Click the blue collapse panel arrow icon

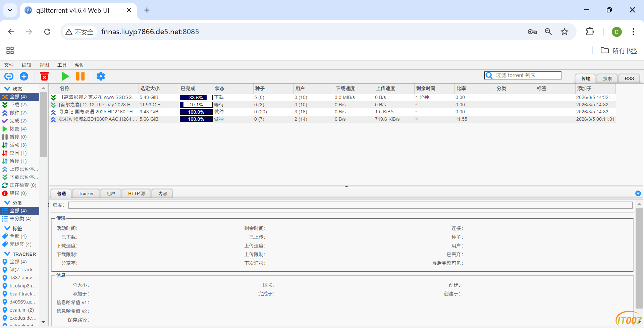(x=638, y=194)
